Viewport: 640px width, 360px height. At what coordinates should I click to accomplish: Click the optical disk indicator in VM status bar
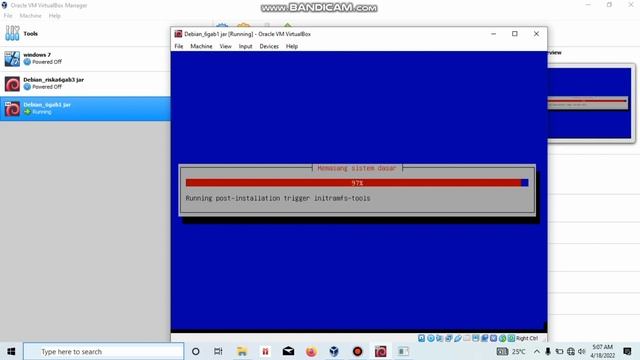[x=431, y=338]
